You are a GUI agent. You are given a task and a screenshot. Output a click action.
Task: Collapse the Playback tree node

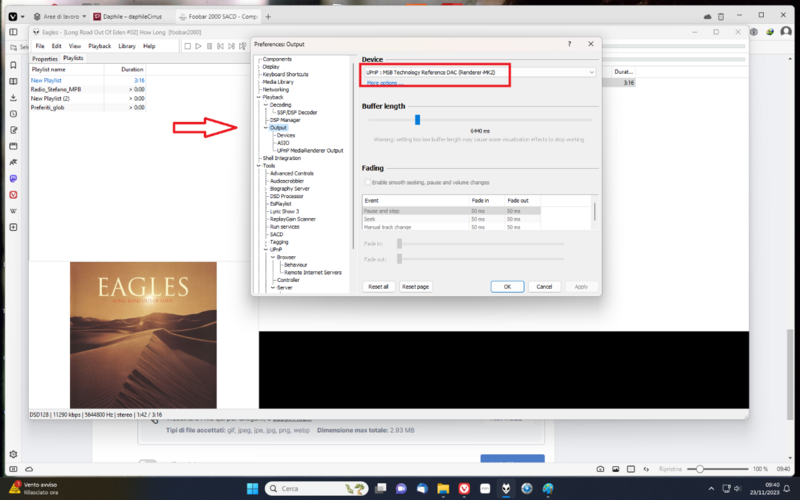pos(258,97)
